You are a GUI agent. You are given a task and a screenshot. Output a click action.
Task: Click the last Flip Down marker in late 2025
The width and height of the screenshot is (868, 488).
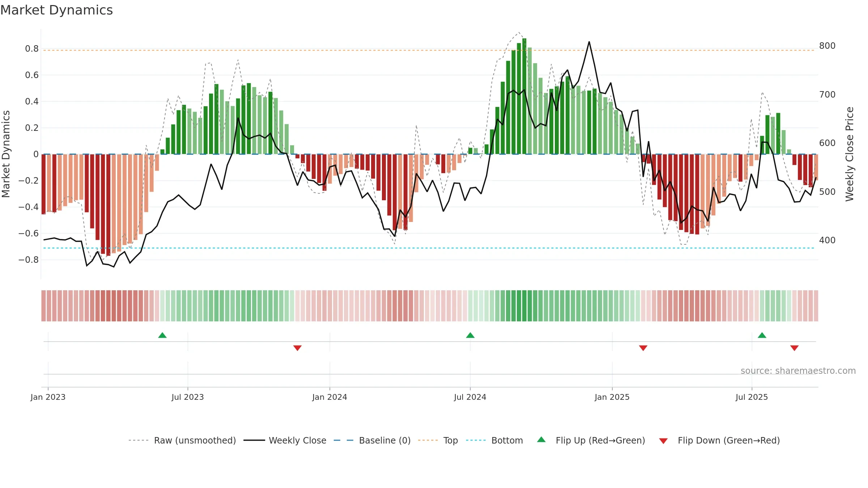pos(794,348)
